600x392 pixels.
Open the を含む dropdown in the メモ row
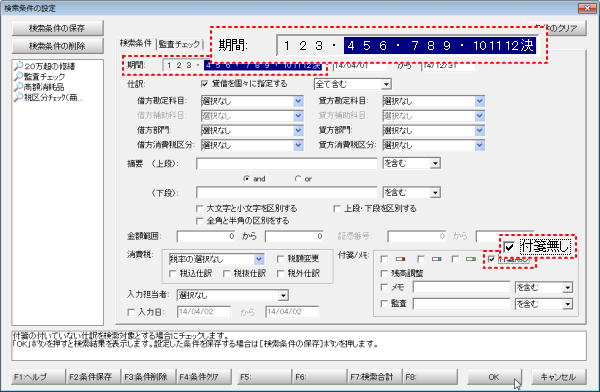coord(567,287)
